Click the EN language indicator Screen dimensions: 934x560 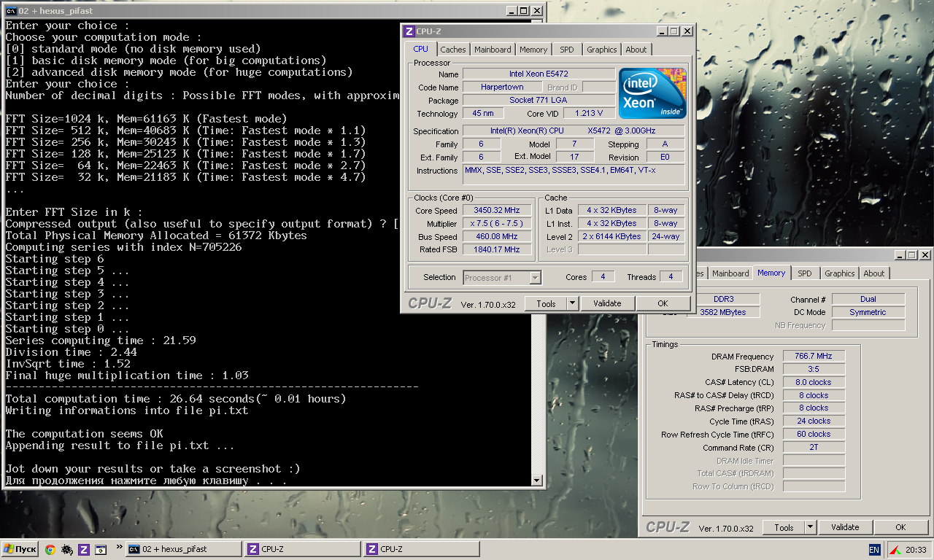pyautogui.click(x=874, y=549)
